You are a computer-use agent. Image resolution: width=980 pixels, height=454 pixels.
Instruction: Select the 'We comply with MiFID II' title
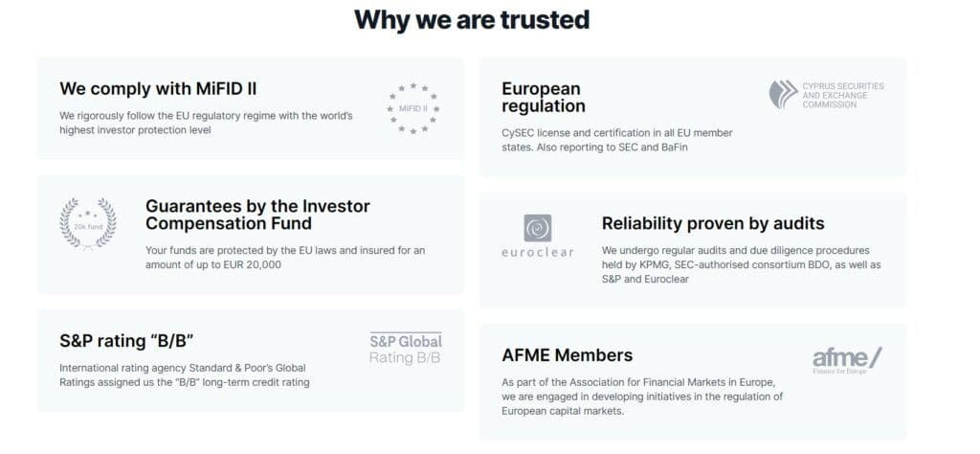(x=158, y=88)
